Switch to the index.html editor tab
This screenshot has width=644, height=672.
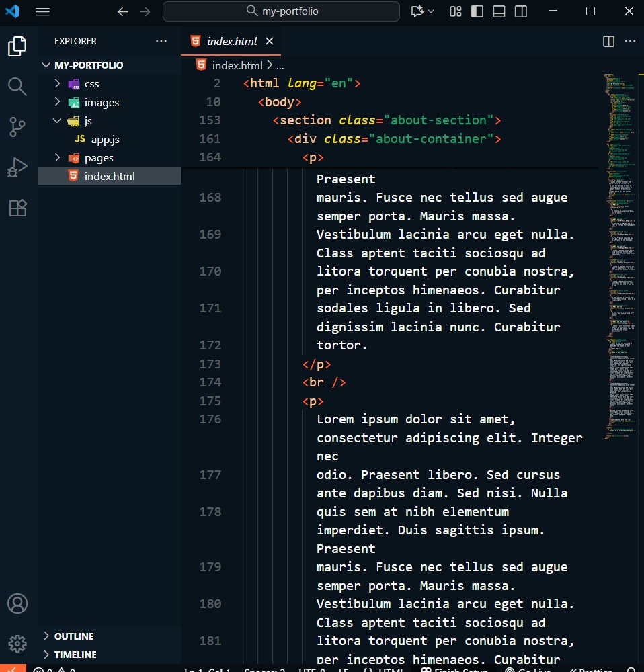coord(231,41)
